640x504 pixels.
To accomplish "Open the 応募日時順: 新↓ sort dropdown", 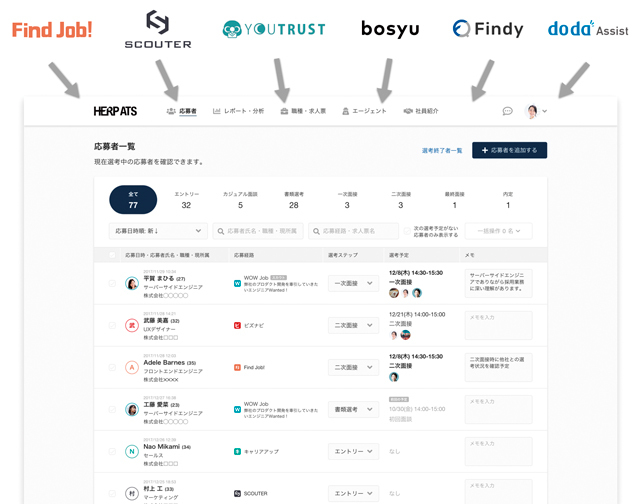I will click(158, 231).
